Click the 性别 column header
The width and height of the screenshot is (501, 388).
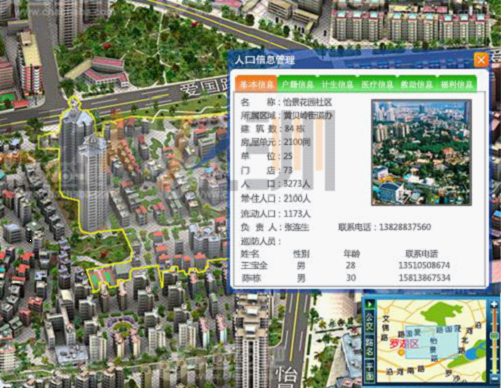(x=301, y=254)
